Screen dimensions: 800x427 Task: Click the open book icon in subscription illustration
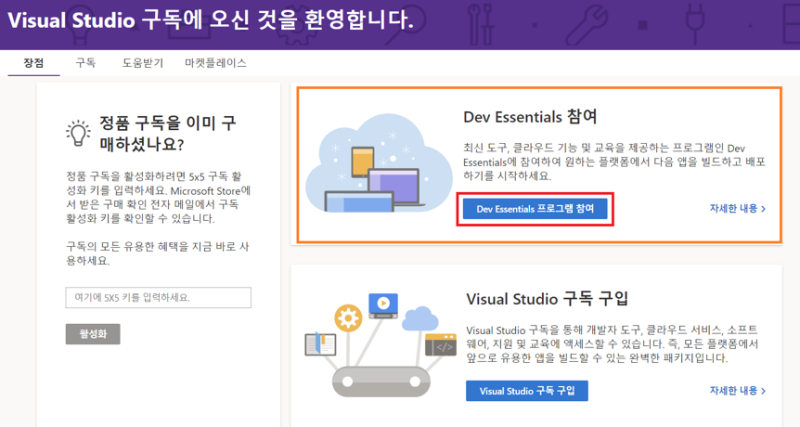(x=320, y=344)
